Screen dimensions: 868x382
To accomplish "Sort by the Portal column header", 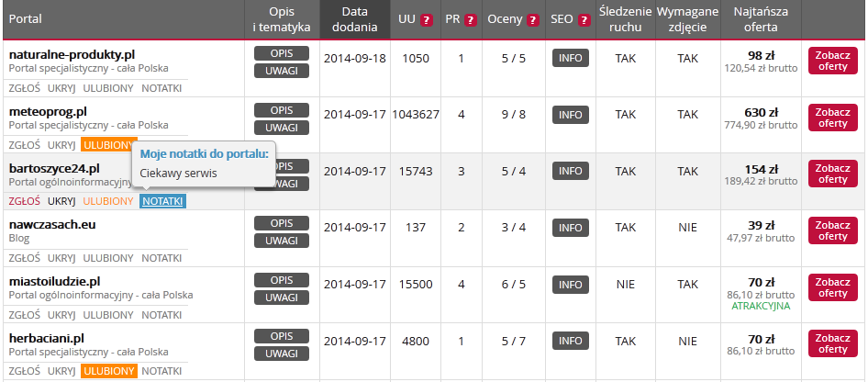I will [124, 19].
